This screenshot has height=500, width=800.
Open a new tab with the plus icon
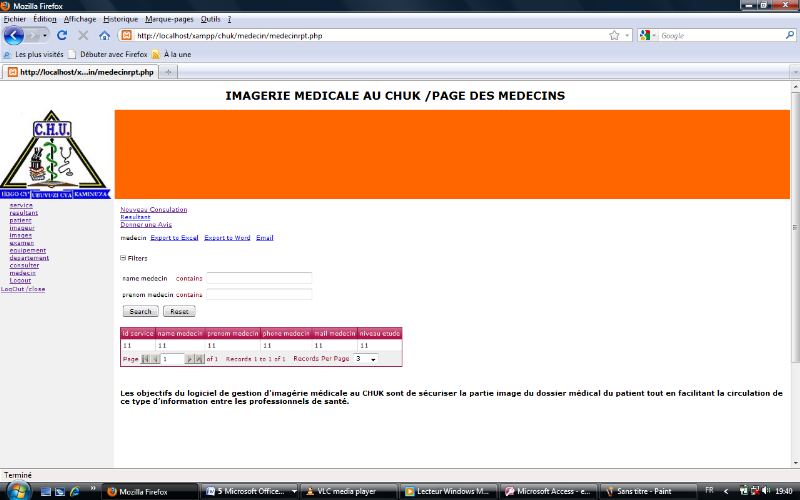click(x=168, y=72)
